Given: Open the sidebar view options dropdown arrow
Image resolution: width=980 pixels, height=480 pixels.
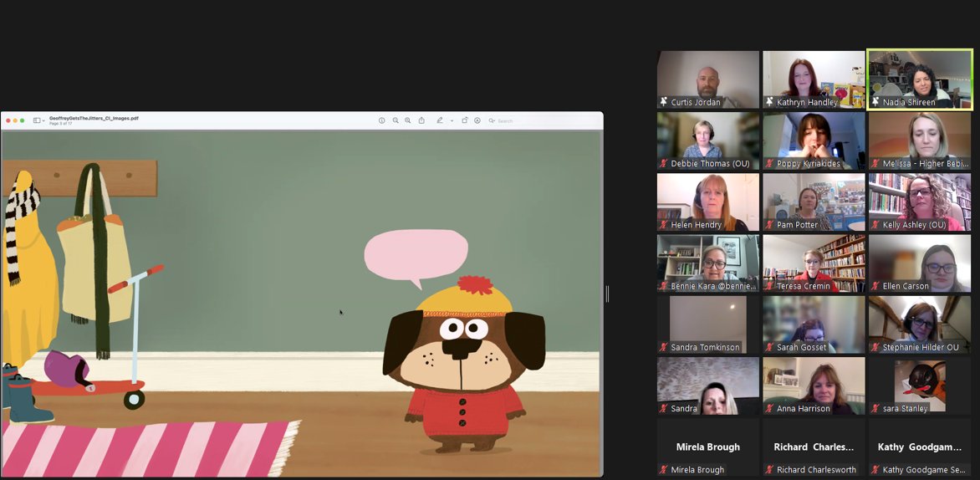Looking at the screenshot, I should (43, 120).
